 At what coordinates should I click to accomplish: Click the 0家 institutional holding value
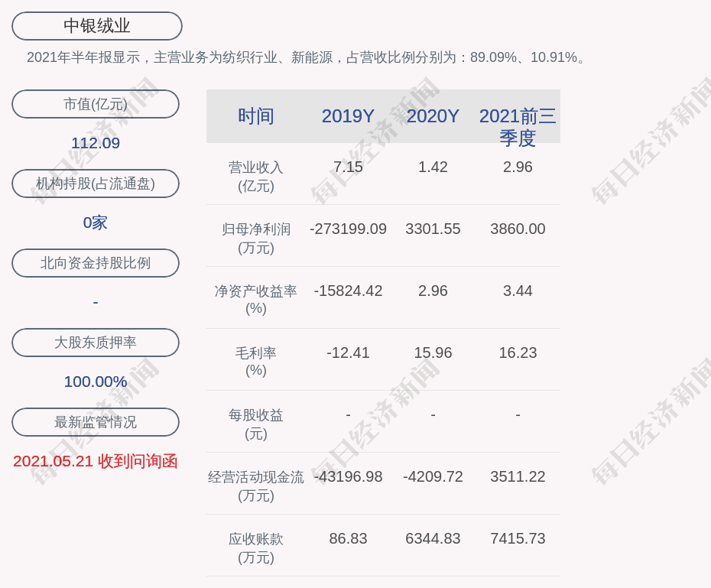tap(96, 223)
